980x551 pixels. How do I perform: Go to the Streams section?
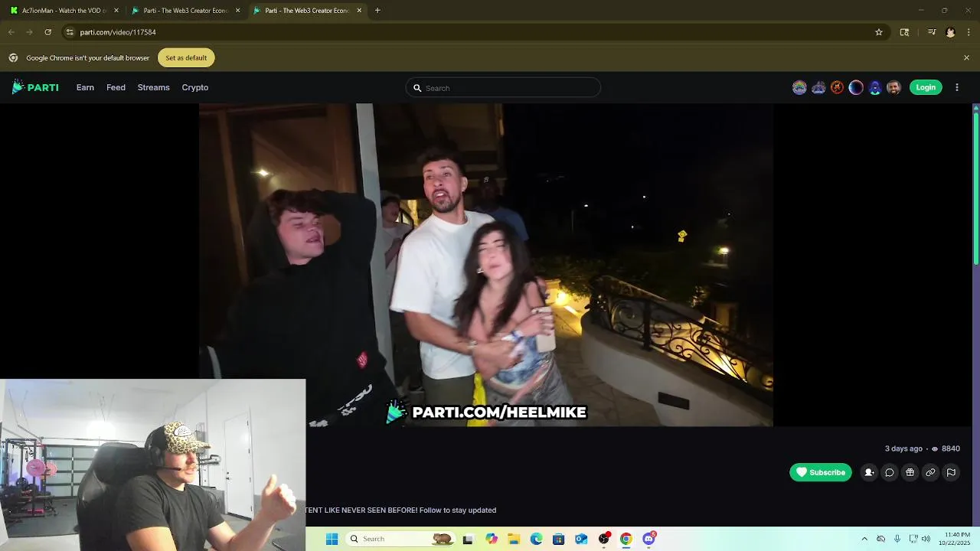tap(153, 87)
